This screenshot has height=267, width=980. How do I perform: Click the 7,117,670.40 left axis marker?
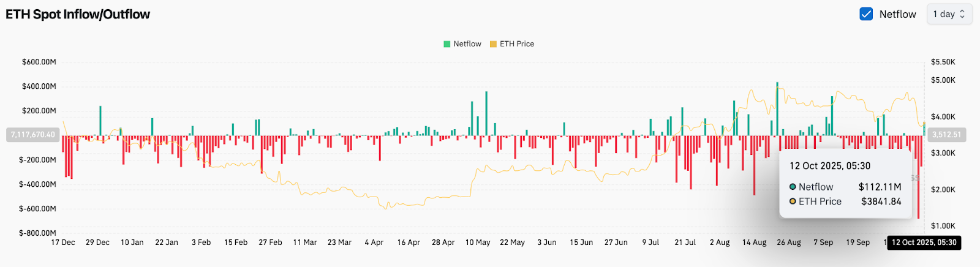32,135
